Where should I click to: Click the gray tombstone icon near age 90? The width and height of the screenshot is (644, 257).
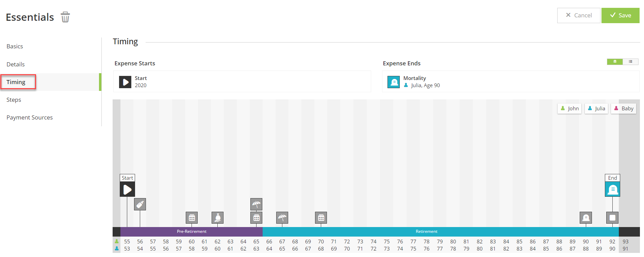[585, 218]
